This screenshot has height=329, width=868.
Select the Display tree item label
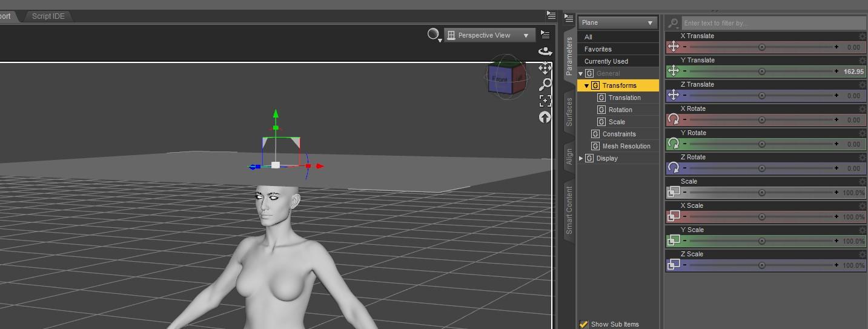click(607, 158)
